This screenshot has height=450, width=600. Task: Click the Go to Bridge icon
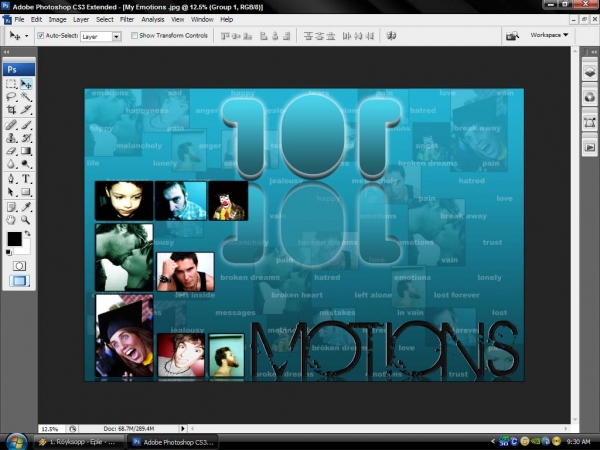(512, 36)
